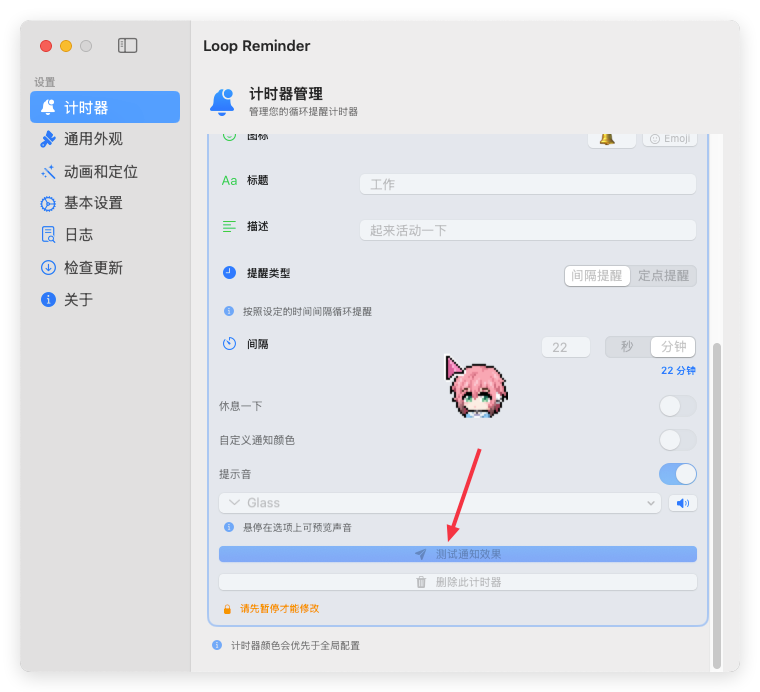Click the 描述 field showing 起来活动一下
Viewport: 760px width, 692px height.
pos(528,230)
